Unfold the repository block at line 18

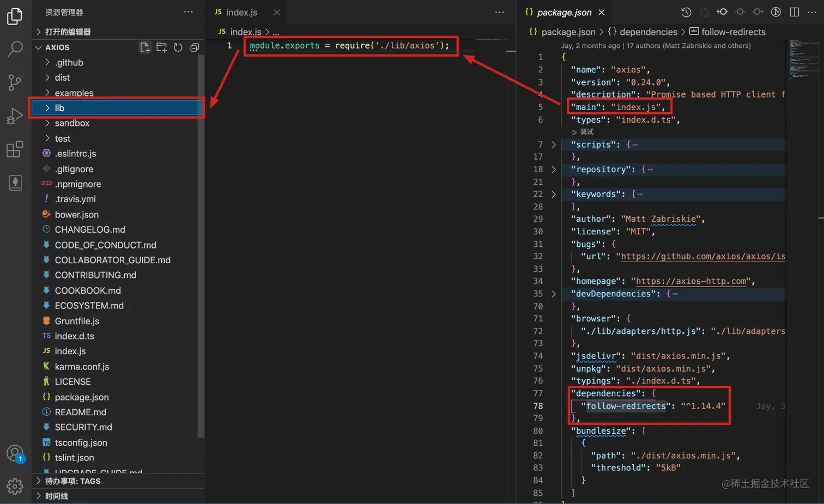554,169
